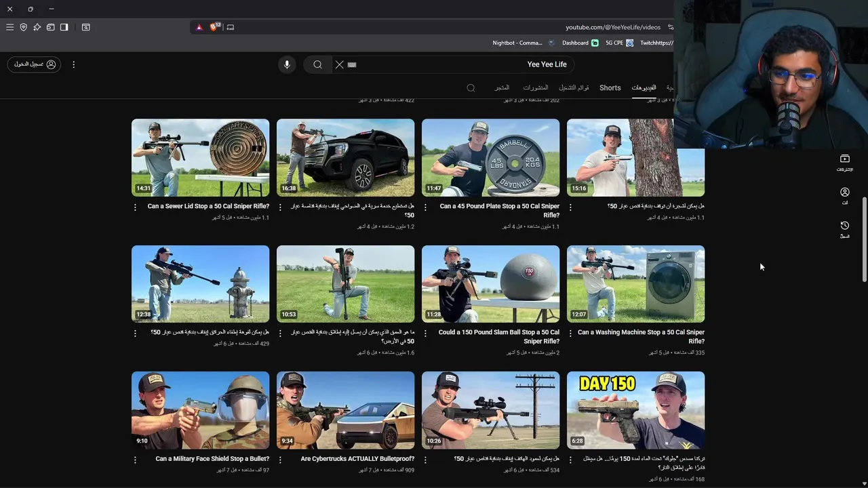Screen dimensions: 868x488
Task: Clear the search text with the X icon
Action: (x=340, y=64)
